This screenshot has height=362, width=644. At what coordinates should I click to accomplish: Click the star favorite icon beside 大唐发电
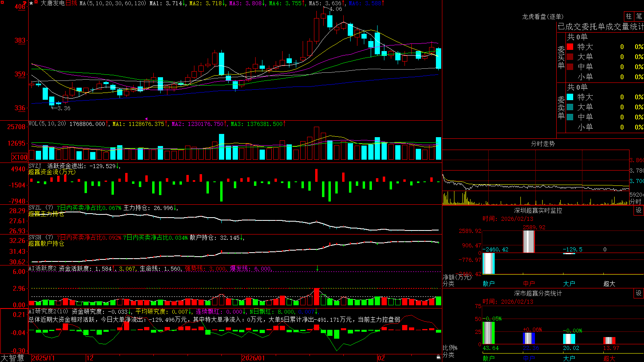coord(31,3)
